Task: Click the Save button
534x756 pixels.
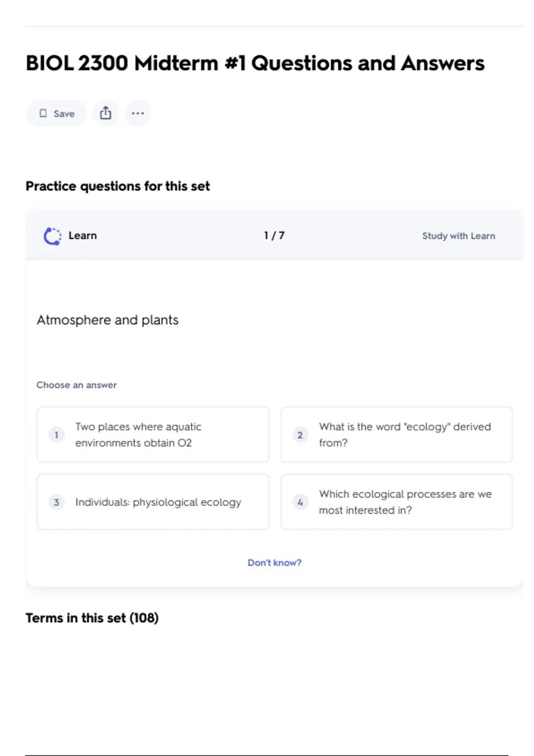Action: [56, 113]
